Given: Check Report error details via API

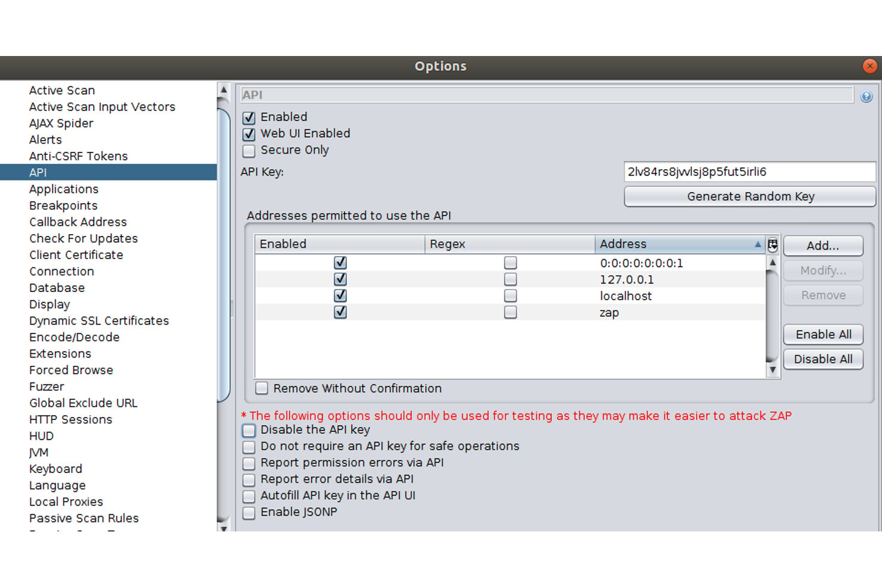Looking at the screenshot, I should point(249,480).
